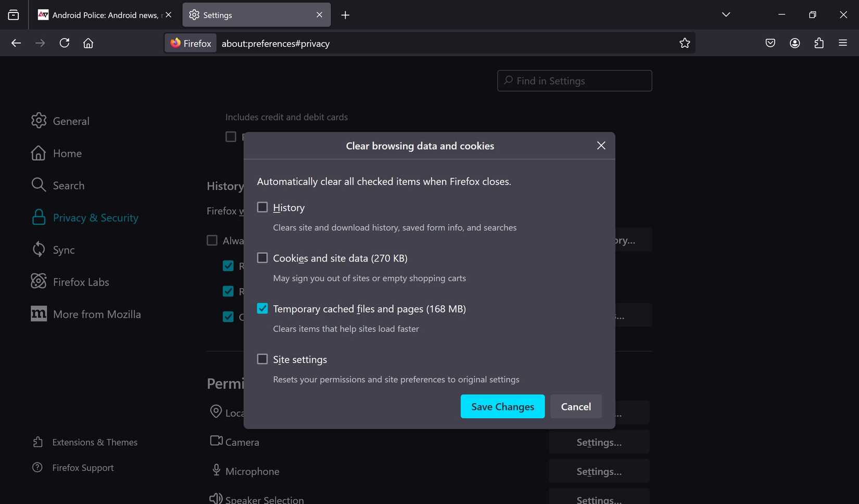
Task: Click the address bar URL field
Action: pos(443,44)
